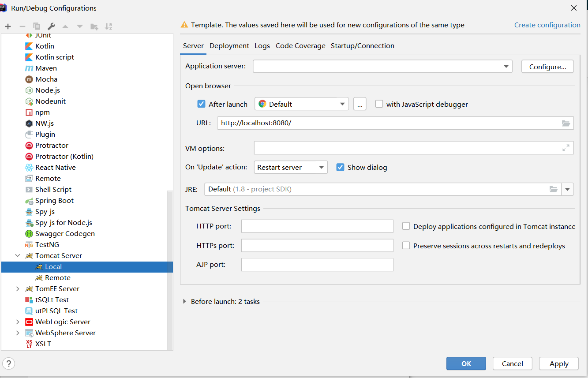Select the Protractor (Kotlin) template icon

(29, 156)
